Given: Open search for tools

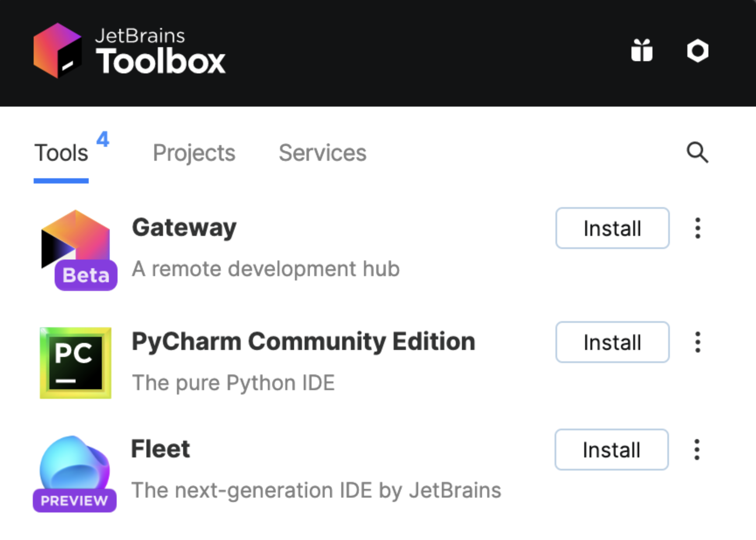Looking at the screenshot, I should tap(697, 152).
